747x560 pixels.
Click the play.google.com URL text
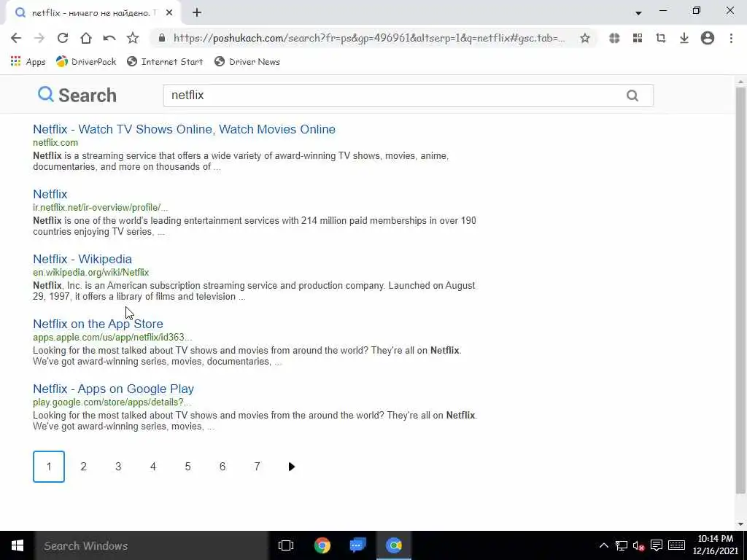coord(112,402)
